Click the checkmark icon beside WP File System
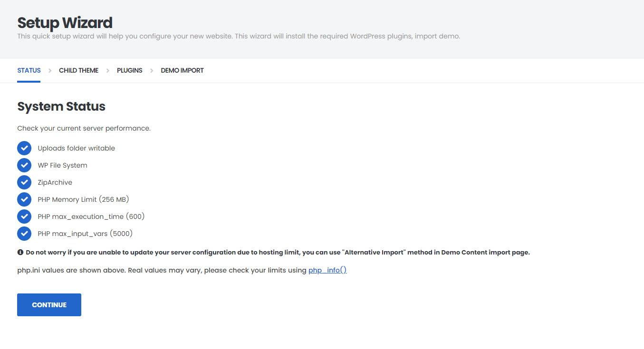The width and height of the screenshot is (644, 349). click(x=24, y=165)
